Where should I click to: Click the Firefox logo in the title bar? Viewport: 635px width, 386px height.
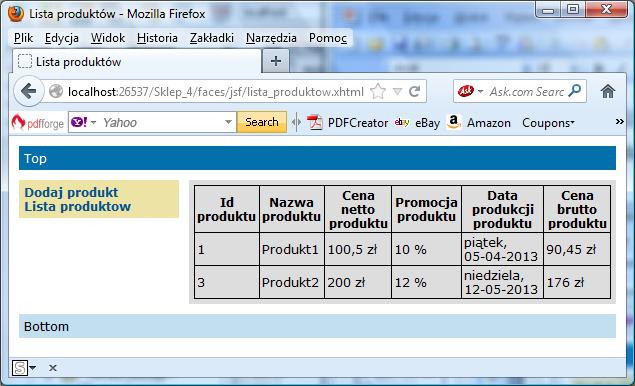click(x=16, y=14)
